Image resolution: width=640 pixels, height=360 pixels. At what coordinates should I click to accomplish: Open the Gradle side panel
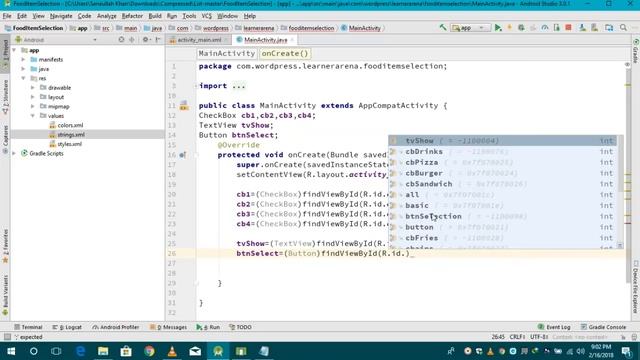pos(636,51)
